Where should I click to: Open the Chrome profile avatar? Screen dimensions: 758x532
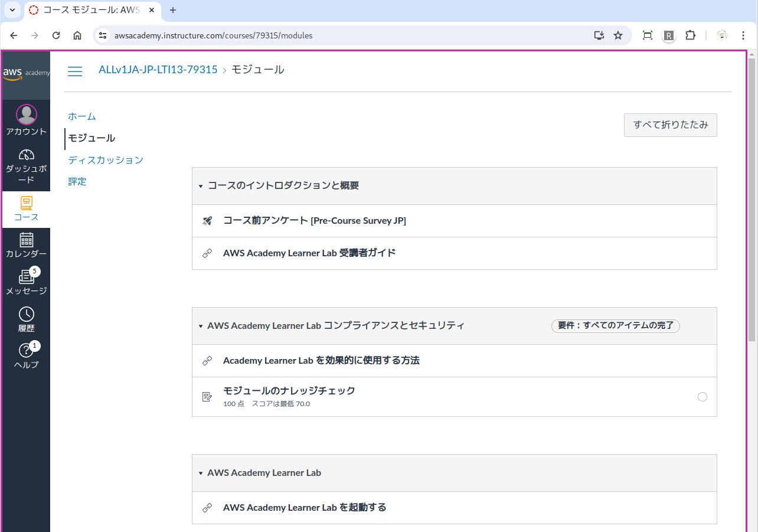click(x=722, y=35)
